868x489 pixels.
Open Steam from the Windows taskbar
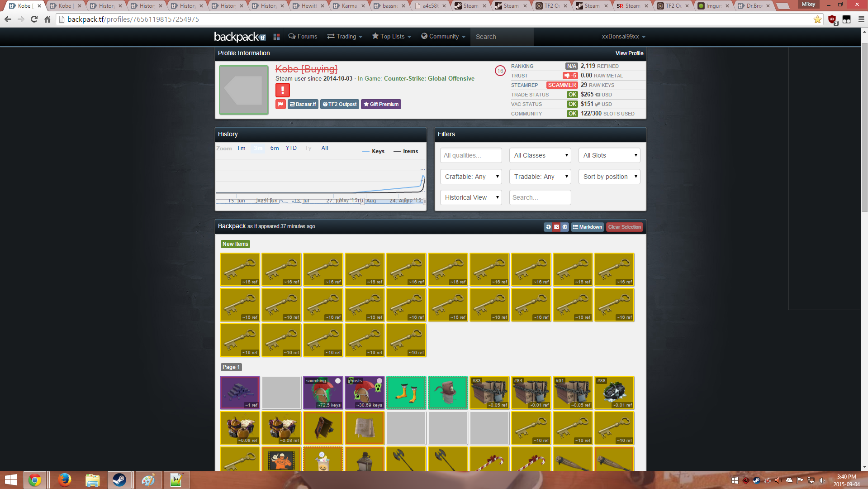click(x=119, y=480)
